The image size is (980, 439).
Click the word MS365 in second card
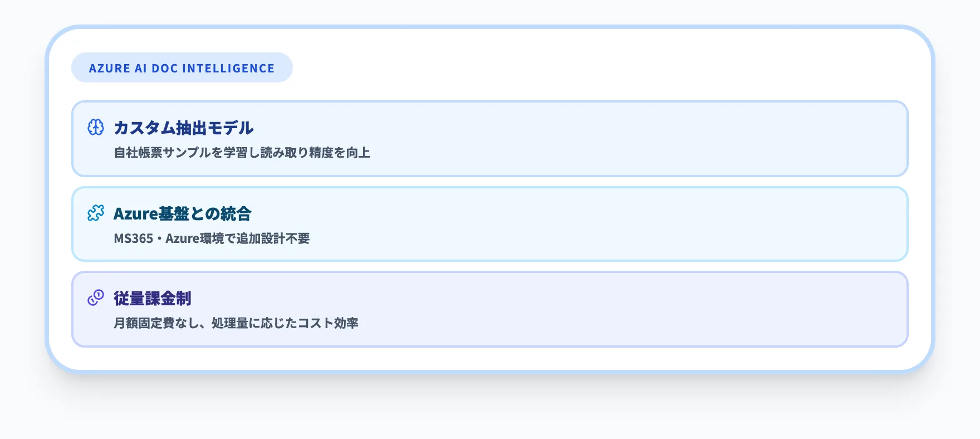pos(133,238)
